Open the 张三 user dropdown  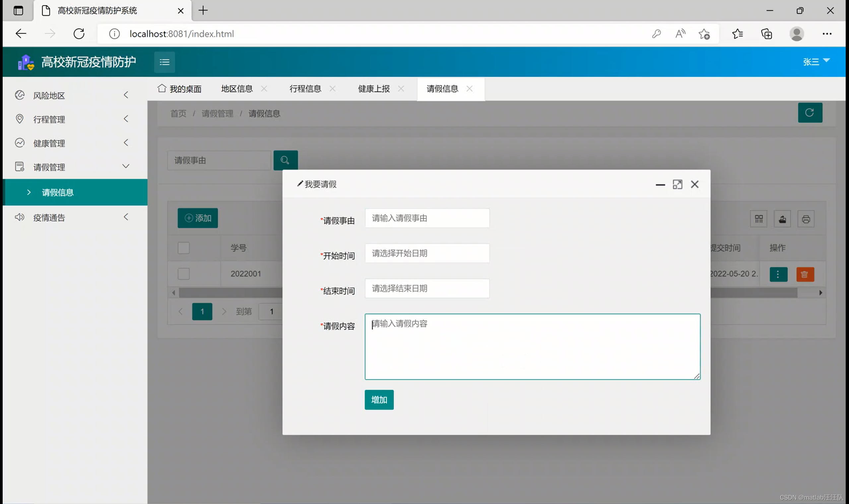(x=816, y=61)
